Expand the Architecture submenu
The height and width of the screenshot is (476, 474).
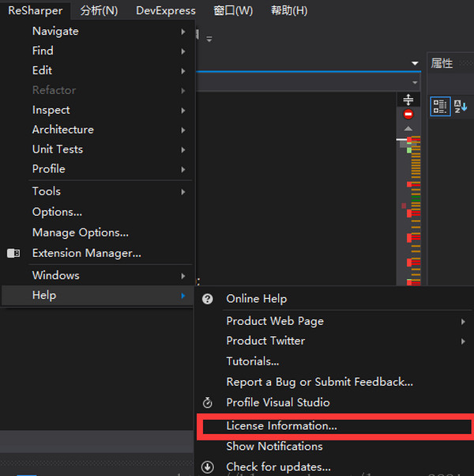pyautogui.click(x=183, y=130)
